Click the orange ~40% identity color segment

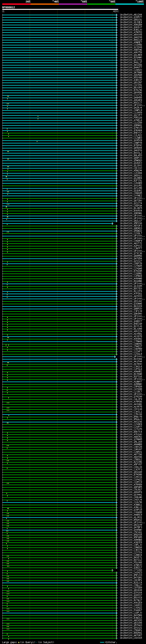tap(45, 4)
